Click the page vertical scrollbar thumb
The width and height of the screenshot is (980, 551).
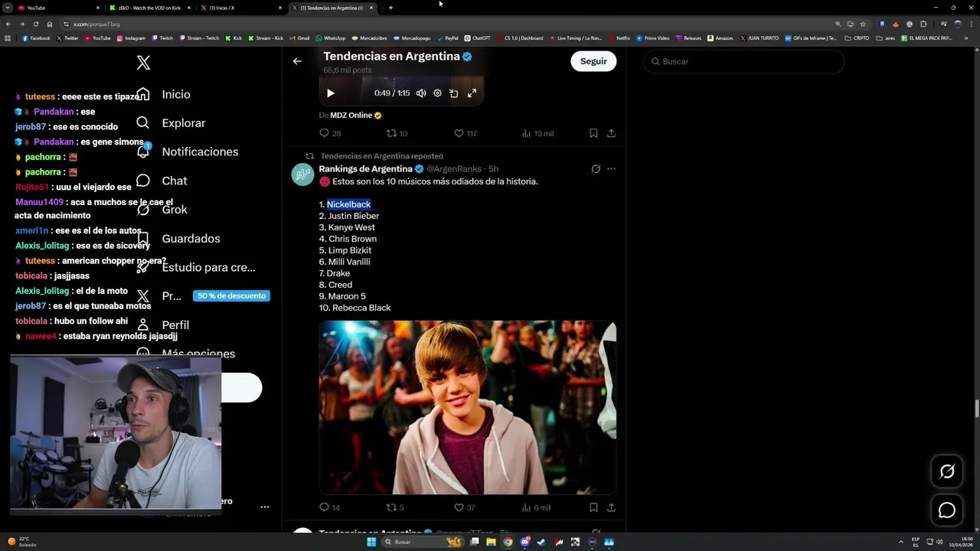[x=976, y=409]
